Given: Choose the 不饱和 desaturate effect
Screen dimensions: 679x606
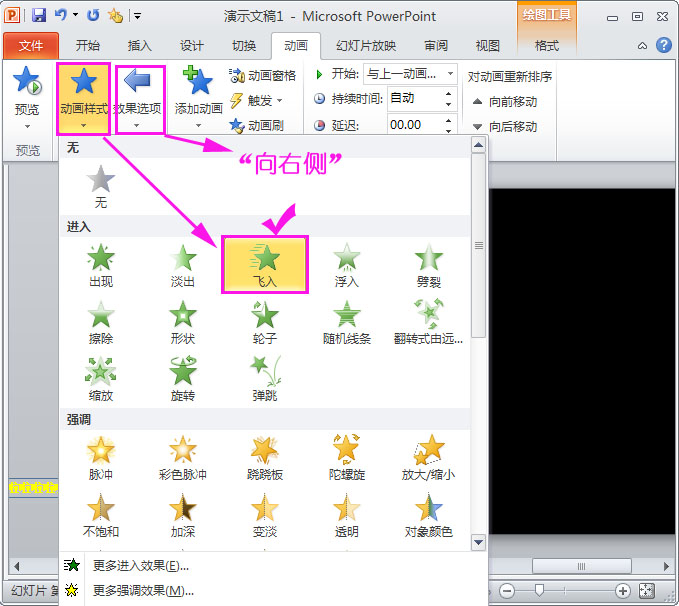Looking at the screenshot, I should tap(100, 515).
